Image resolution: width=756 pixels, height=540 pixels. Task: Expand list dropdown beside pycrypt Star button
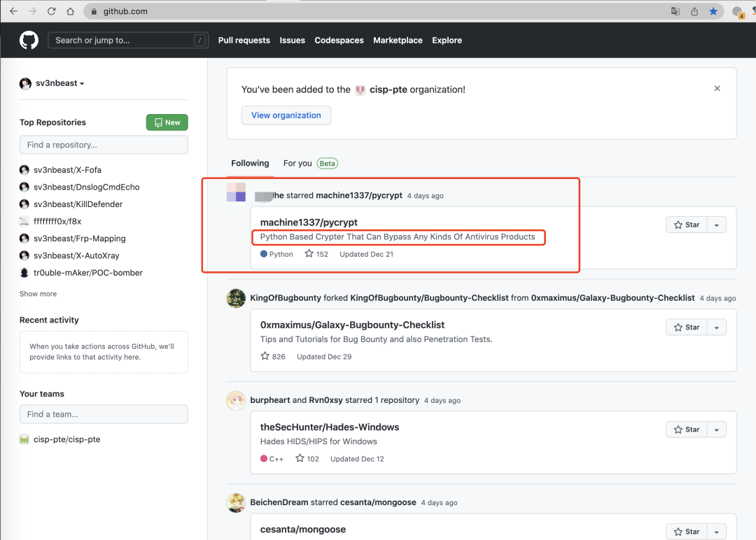coord(717,225)
